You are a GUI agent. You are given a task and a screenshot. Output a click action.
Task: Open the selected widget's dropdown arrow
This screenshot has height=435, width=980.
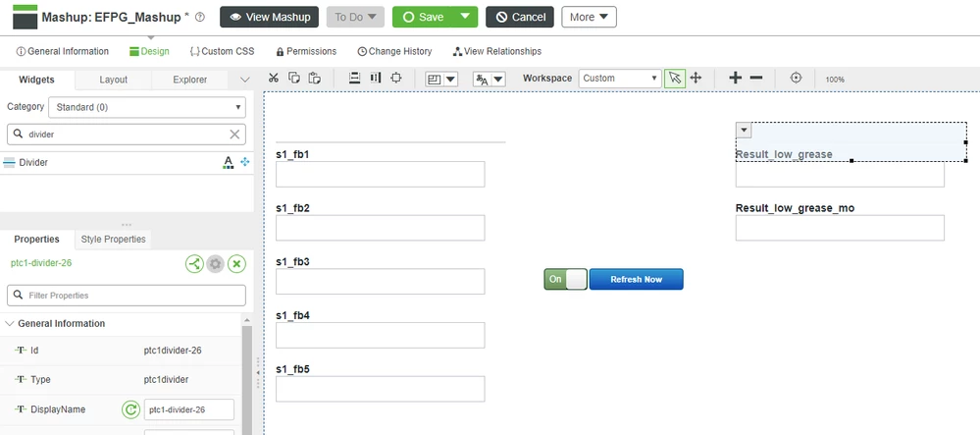(744, 131)
